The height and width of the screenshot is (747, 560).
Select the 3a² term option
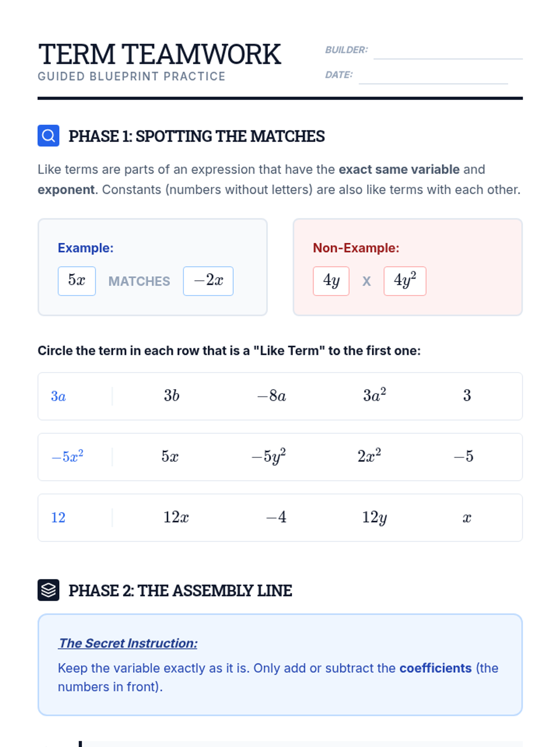coord(374,396)
